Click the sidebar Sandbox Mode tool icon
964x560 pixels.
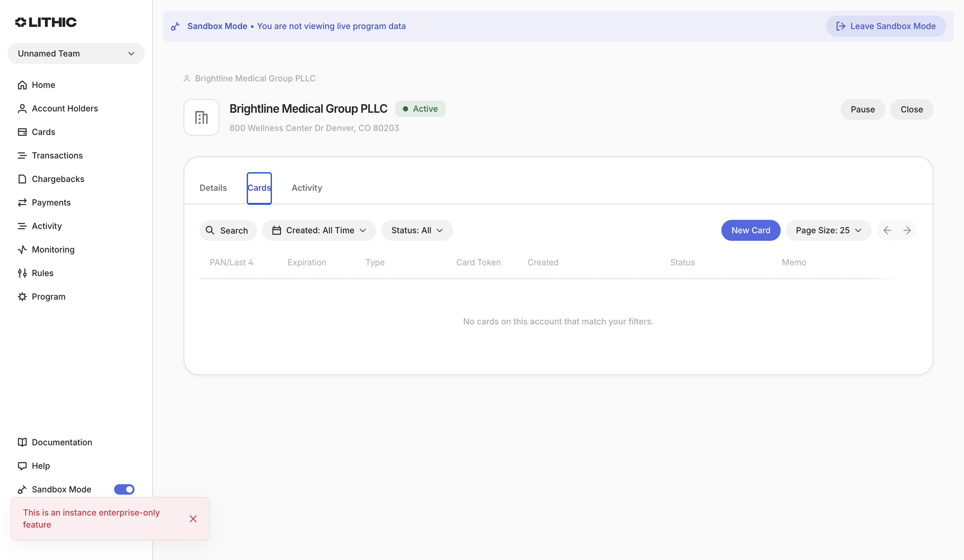tap(22, 489)
